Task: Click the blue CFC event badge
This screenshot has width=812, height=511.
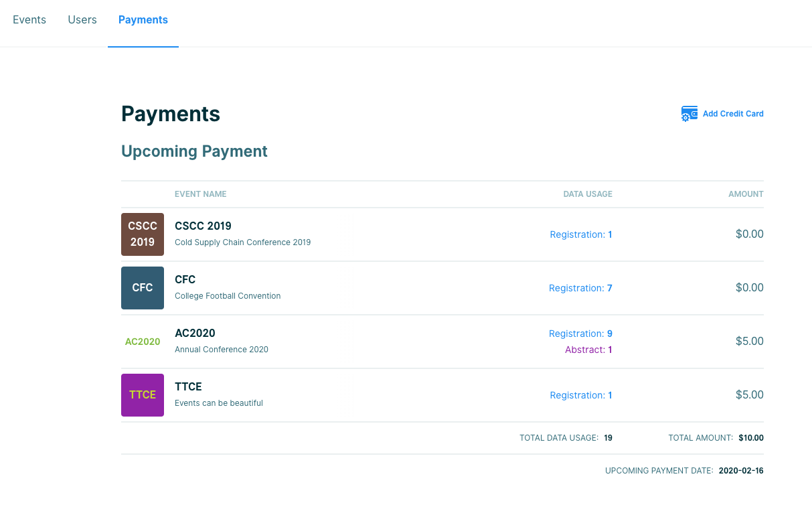Action: click(143, 288)
